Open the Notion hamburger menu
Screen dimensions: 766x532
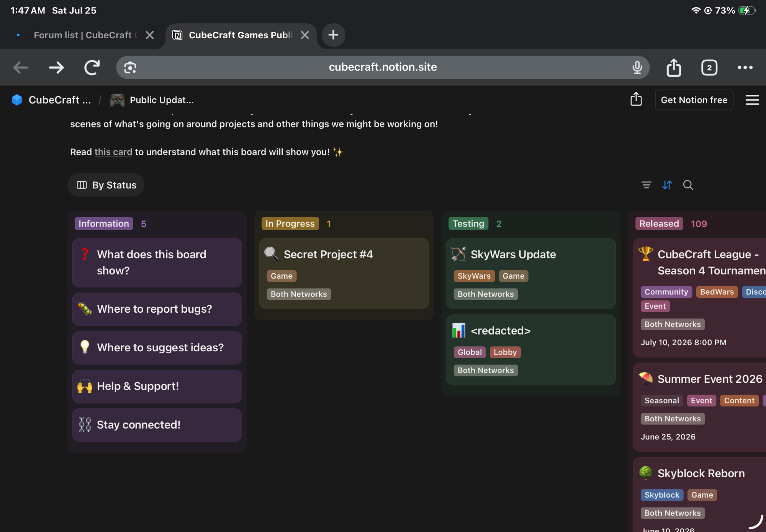[752, 100]
